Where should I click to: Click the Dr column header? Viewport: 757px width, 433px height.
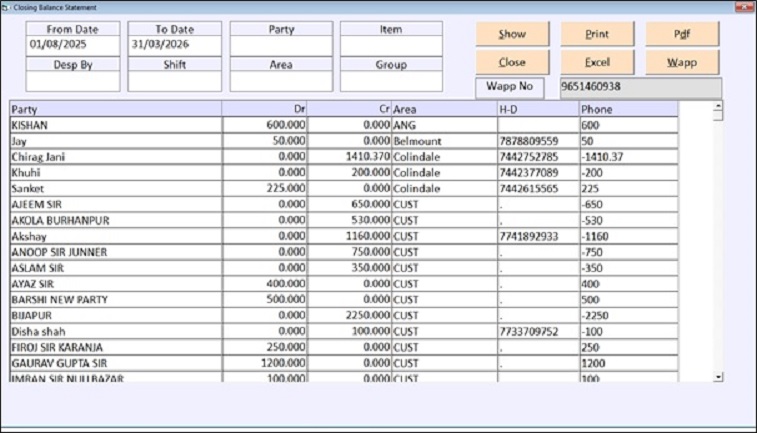click(x=265, y=109)
